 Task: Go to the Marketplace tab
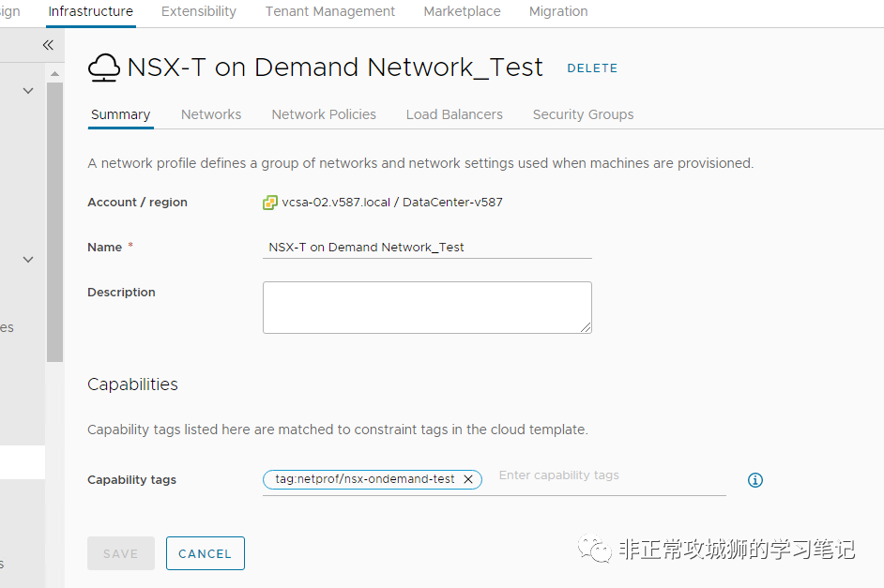pos(463,12)
